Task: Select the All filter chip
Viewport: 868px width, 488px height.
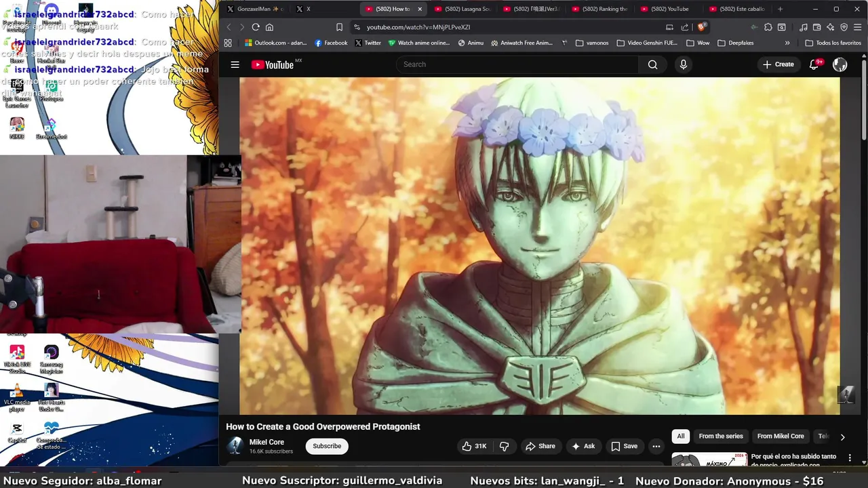Action: (x=681, y=436)
